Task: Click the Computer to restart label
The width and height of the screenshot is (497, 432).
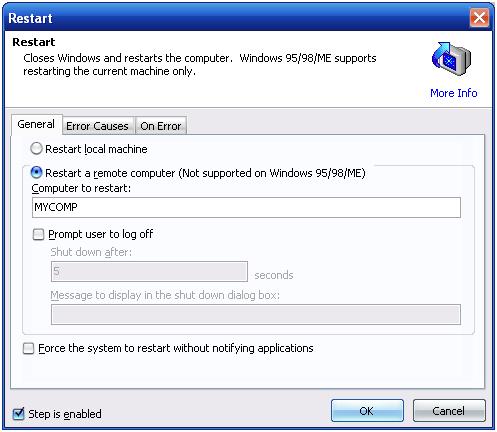Action: pos(81,188)
